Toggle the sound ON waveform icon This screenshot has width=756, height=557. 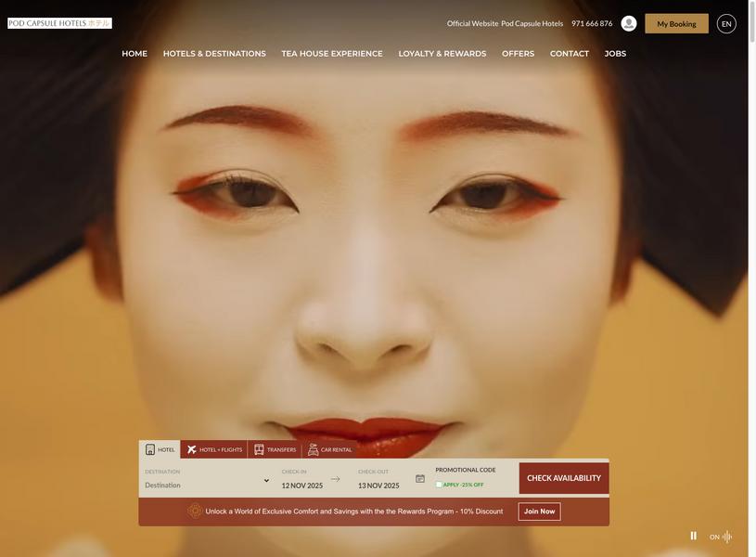pyautogui.click(x=727, y=537)
